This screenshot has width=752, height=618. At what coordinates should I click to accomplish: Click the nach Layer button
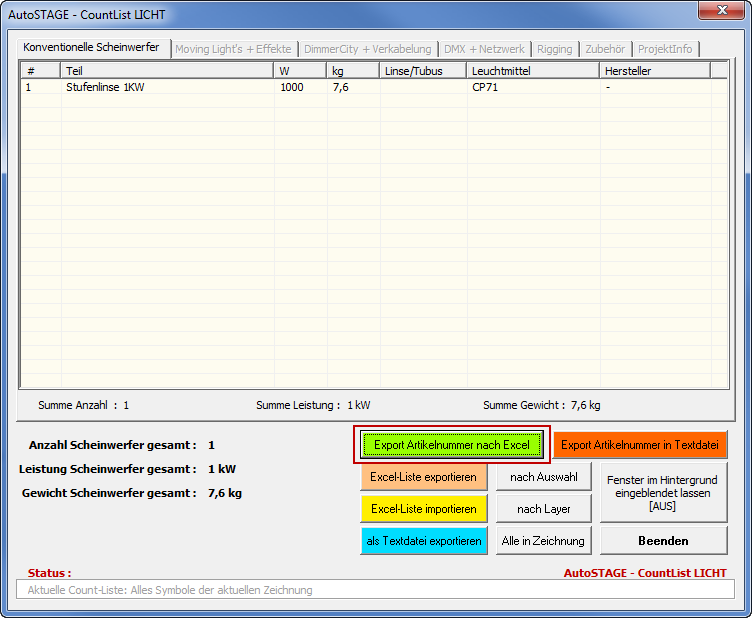click(543, 509)
